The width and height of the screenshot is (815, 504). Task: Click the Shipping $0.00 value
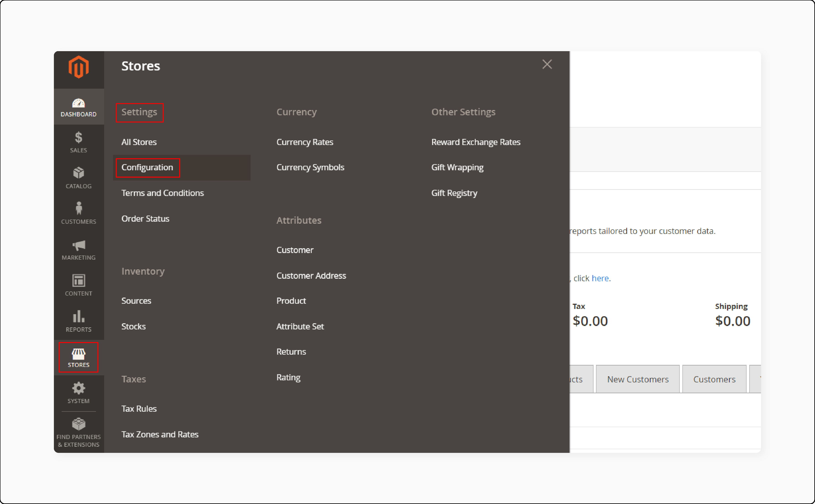(x=733, y=321)
